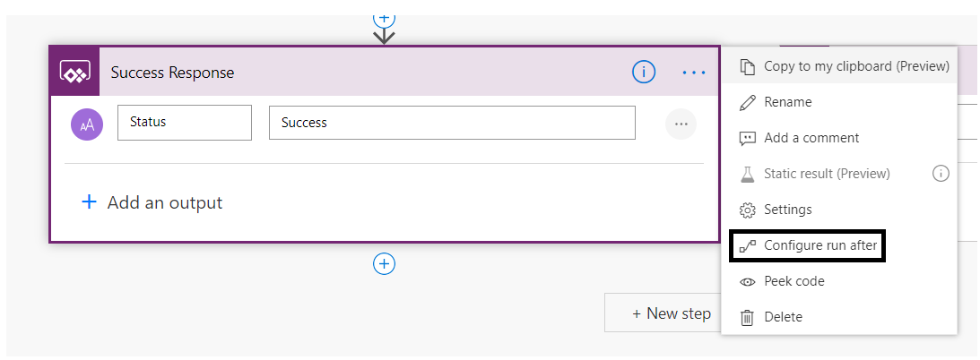Choose Configure run after option
The width and height of the screenshot is (980, 360).
point(807,246)
